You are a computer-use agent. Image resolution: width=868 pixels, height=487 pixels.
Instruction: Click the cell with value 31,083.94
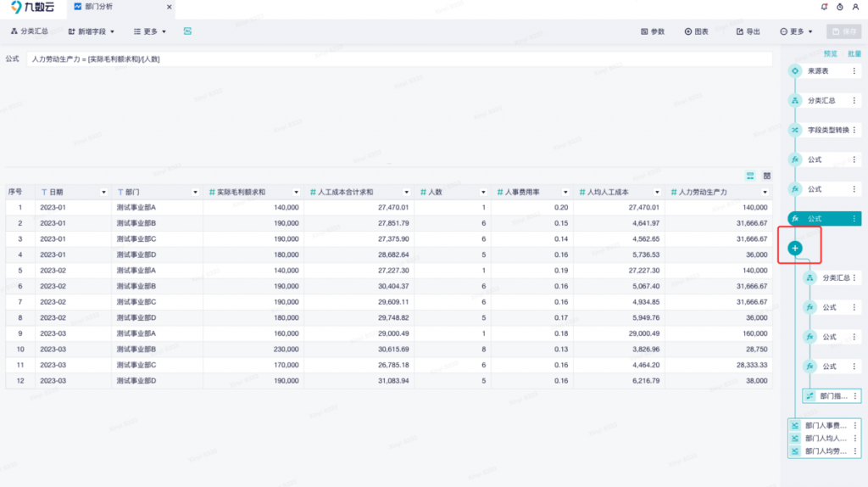[x=359, y=381]
